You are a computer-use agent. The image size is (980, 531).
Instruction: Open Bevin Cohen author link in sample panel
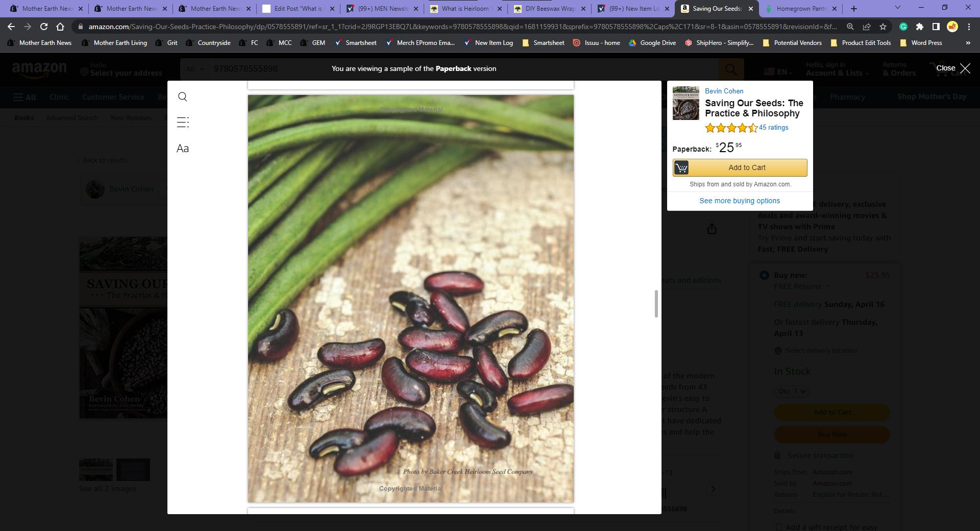coord(724,91)
